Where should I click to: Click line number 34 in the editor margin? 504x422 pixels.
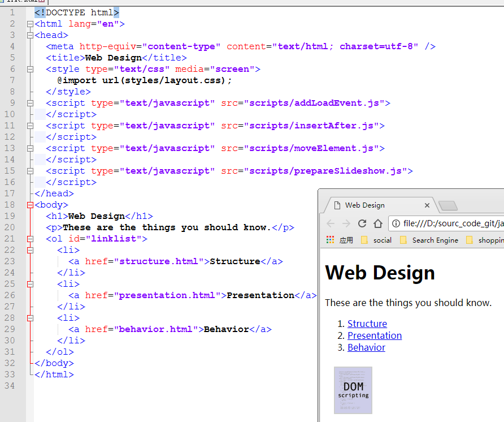coord(10,386)
